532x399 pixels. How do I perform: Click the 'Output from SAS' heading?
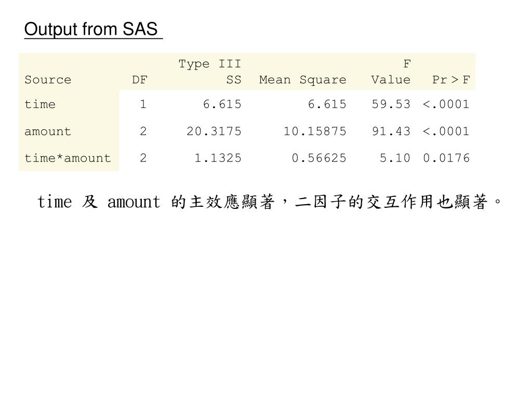click(x=91, y=29)
